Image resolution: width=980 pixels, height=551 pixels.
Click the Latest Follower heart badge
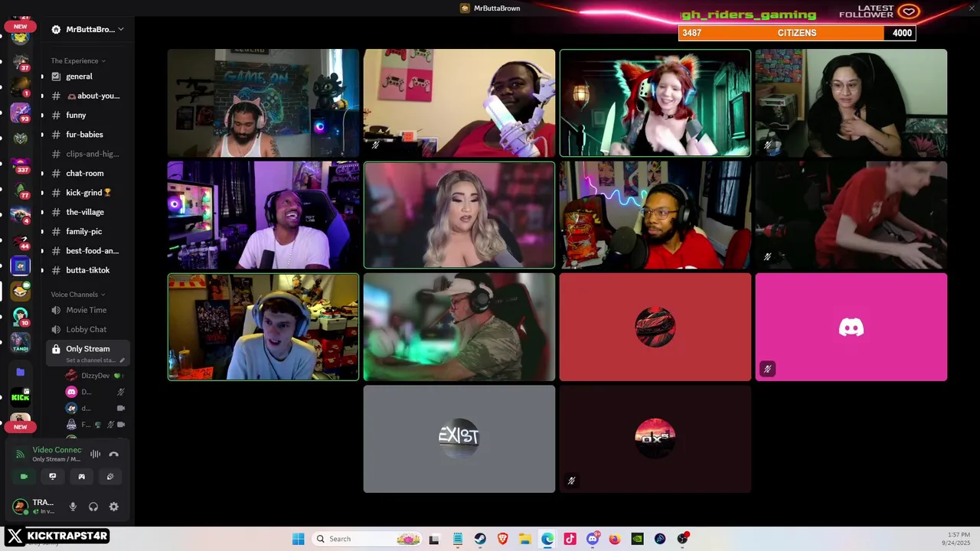pyautogui.click(x=909, y=11)
